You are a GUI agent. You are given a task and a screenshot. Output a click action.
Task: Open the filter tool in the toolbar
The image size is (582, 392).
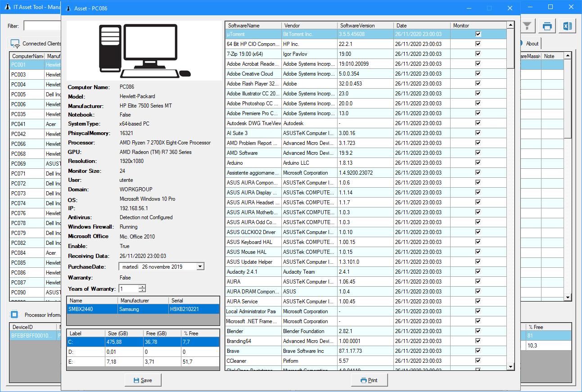point(527,26)
